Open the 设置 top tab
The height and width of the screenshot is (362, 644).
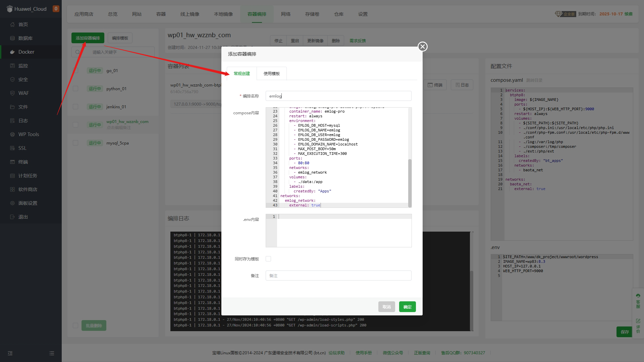(363, 14)
